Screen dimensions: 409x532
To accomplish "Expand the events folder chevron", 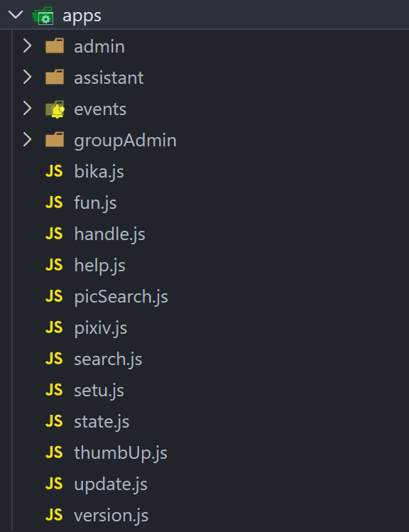I will point(27,108).
